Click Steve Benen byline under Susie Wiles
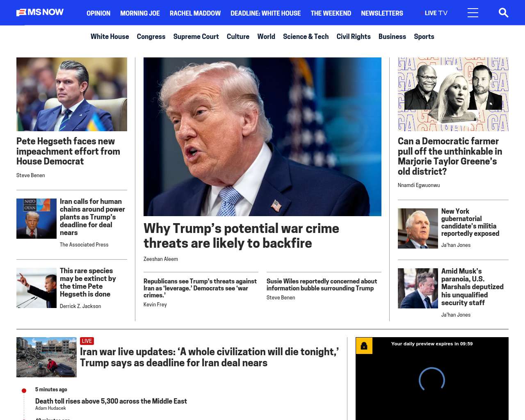This screenshot has height=420, width=525. [x=281, y=298]
